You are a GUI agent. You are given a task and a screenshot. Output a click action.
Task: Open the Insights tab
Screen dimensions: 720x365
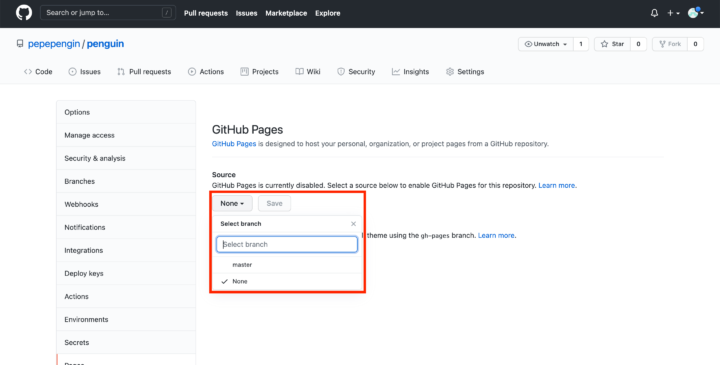point(410,72)
